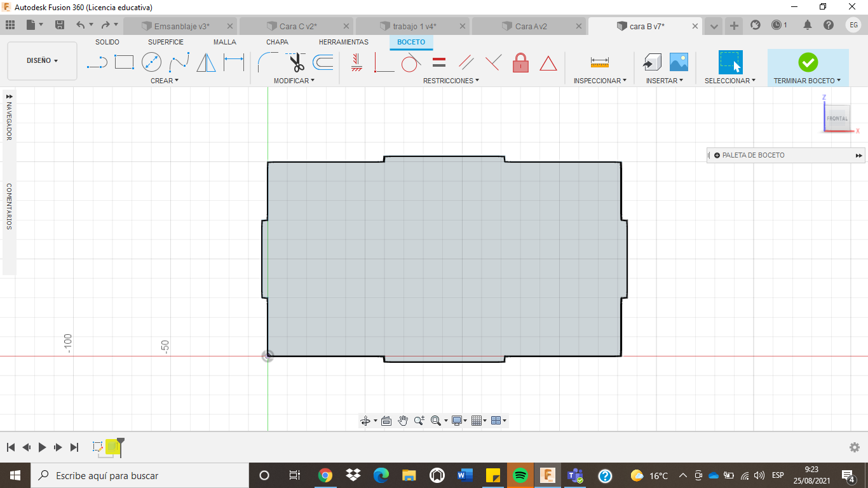Redo the last undone action

pos(106,25)
